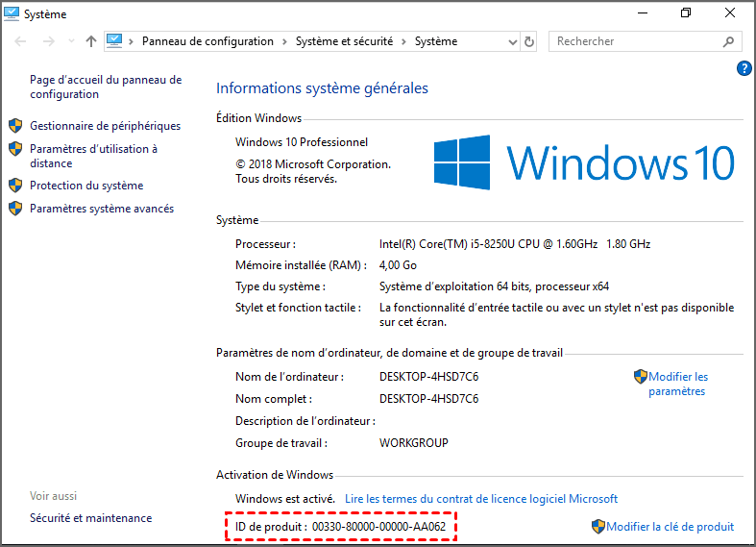
Task: Open Paramètres système avancés
Action: 102,209
